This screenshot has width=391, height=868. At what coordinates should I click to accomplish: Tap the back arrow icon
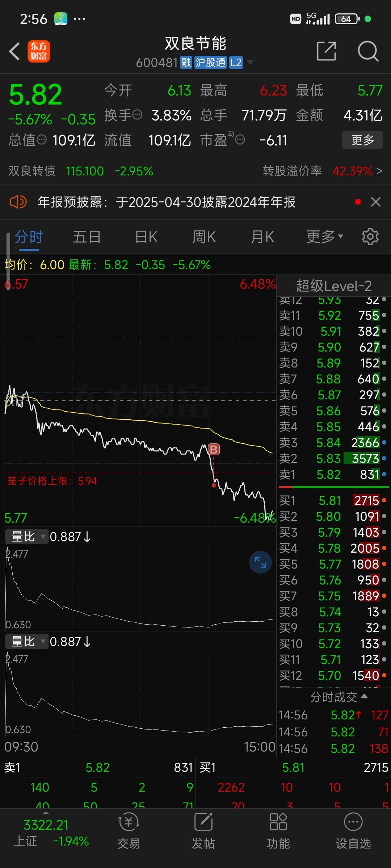14,51
